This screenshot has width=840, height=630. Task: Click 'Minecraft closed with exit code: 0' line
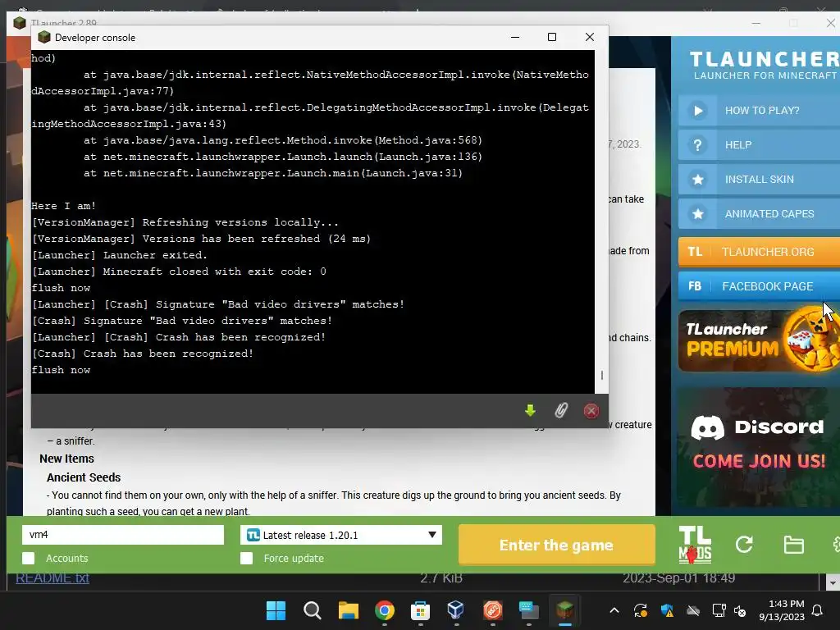pyautogui.click(x=214, y=272)
